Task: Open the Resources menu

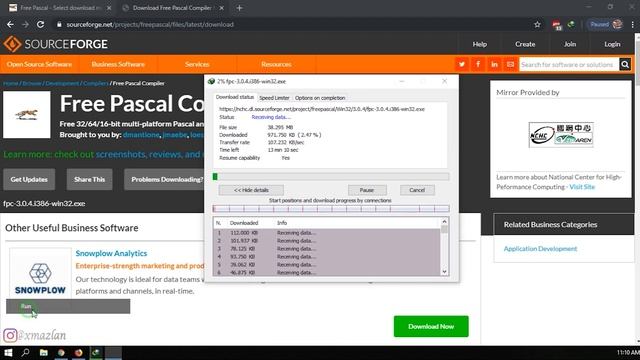Action: click(x=276, y=64)
